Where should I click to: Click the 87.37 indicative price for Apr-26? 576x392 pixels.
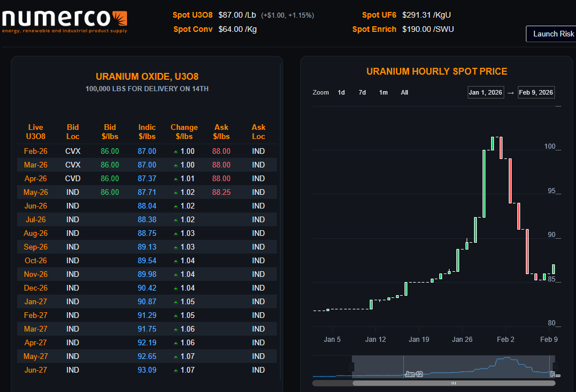147,178
